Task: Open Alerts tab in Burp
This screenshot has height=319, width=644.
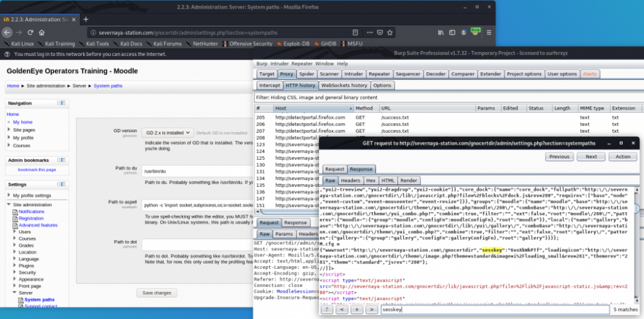Action: [x=590, y=74]
